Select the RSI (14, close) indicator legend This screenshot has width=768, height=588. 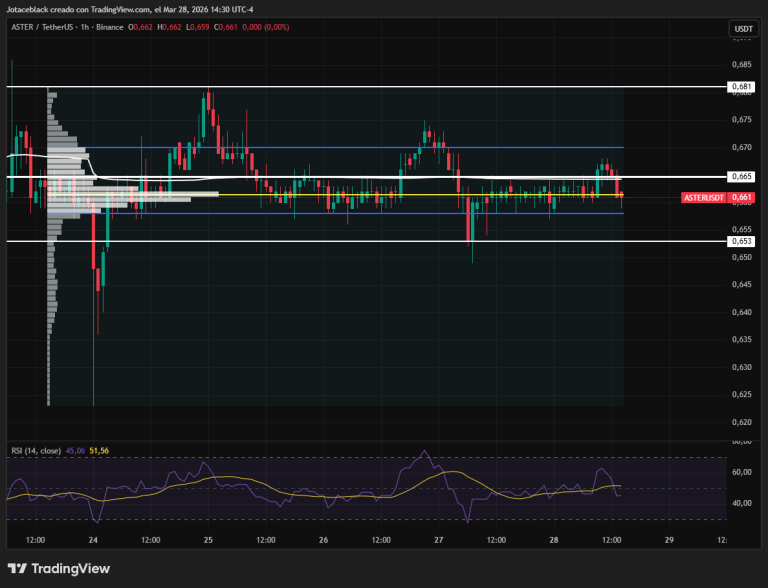(36, 451)
